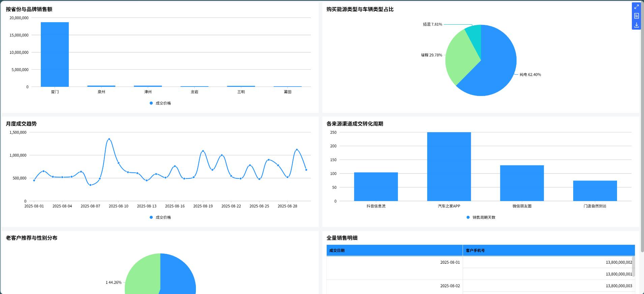Toggle 销售周期天数 legend under channel chart
The image size is (644, 294).
[x=481, y=217]
